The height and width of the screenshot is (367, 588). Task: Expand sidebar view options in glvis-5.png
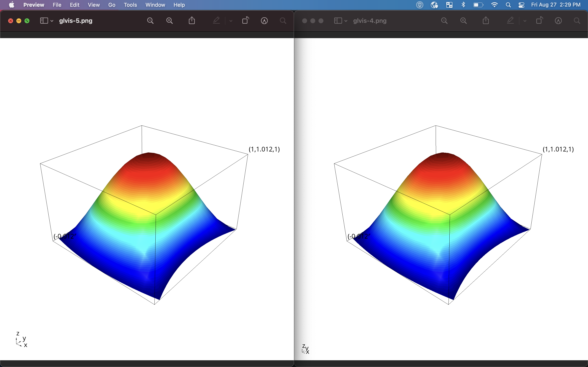point(52,21)
